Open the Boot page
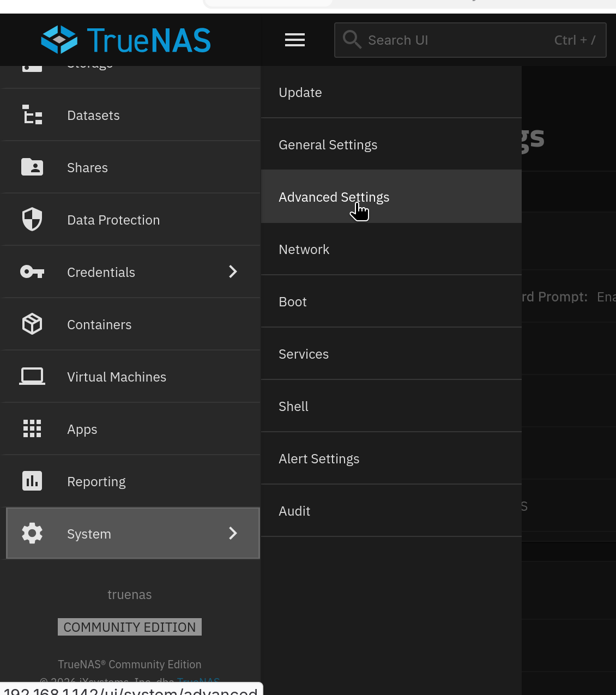616x695 pixels. [x=391, y=301]
